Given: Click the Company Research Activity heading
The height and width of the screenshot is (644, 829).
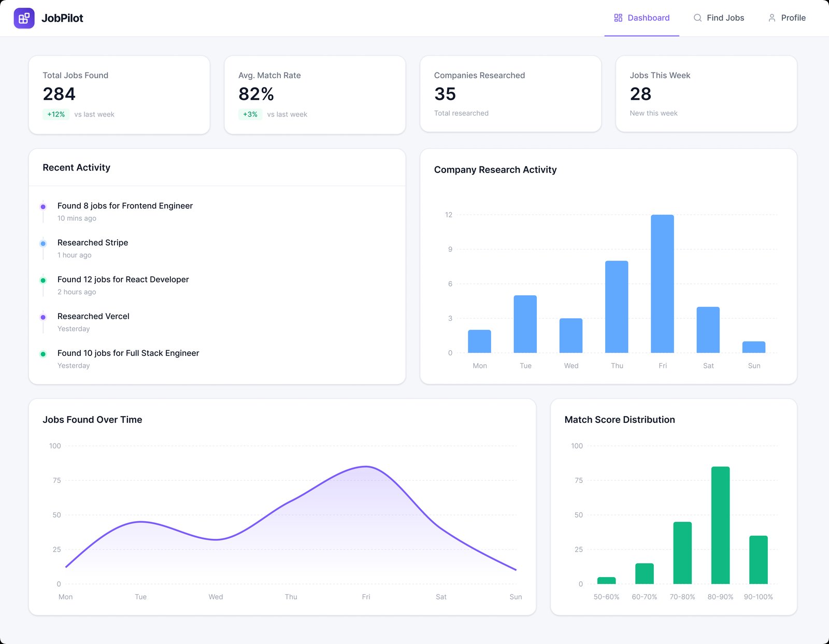Looking at the screenshot, I should point(495,169).
